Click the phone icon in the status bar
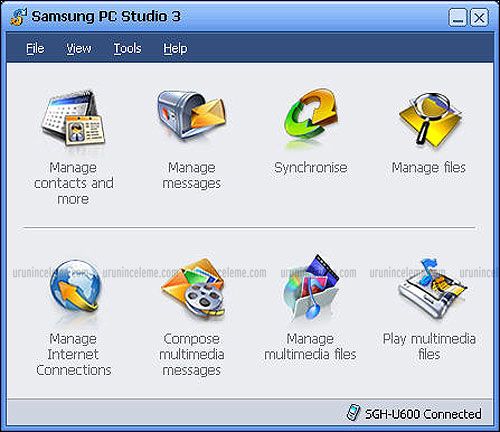Image resolution: width=500 pixels, height=432 pixels. (x=353, y=413)
